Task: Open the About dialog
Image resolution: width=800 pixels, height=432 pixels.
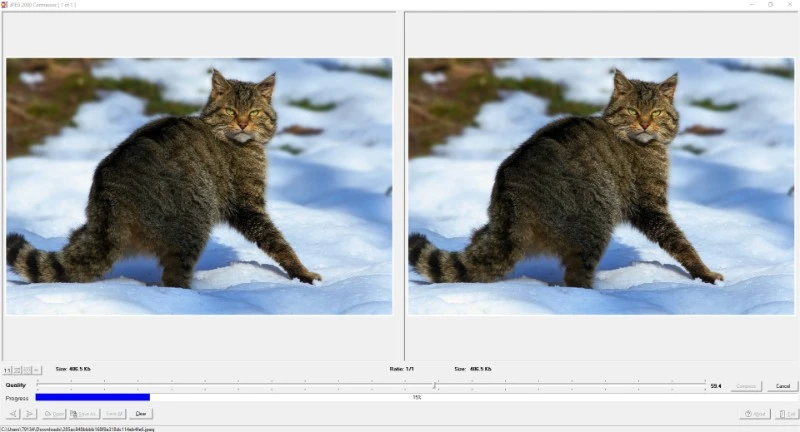Action: [x=755, y=414]
